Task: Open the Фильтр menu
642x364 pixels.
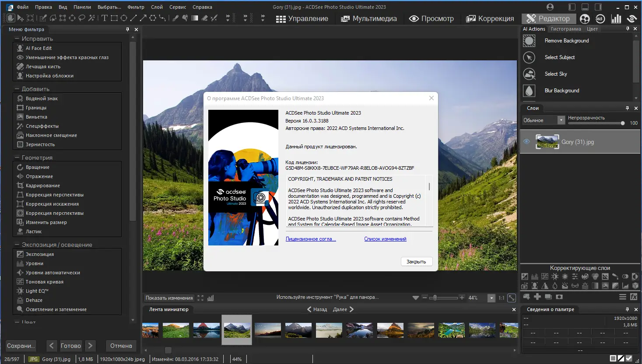Action: coord(136,7)
